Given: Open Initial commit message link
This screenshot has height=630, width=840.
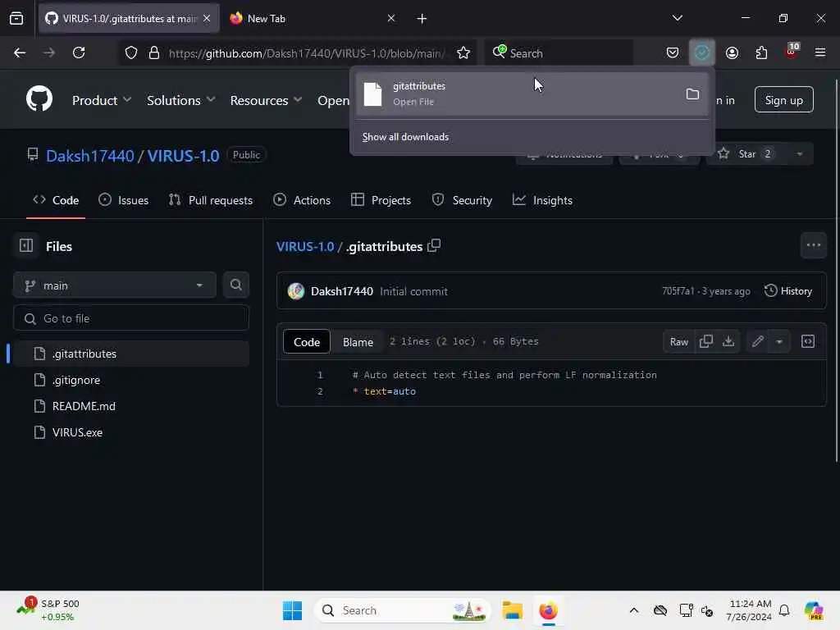Looking at the screenshot, I should click(x=413, y=291).
